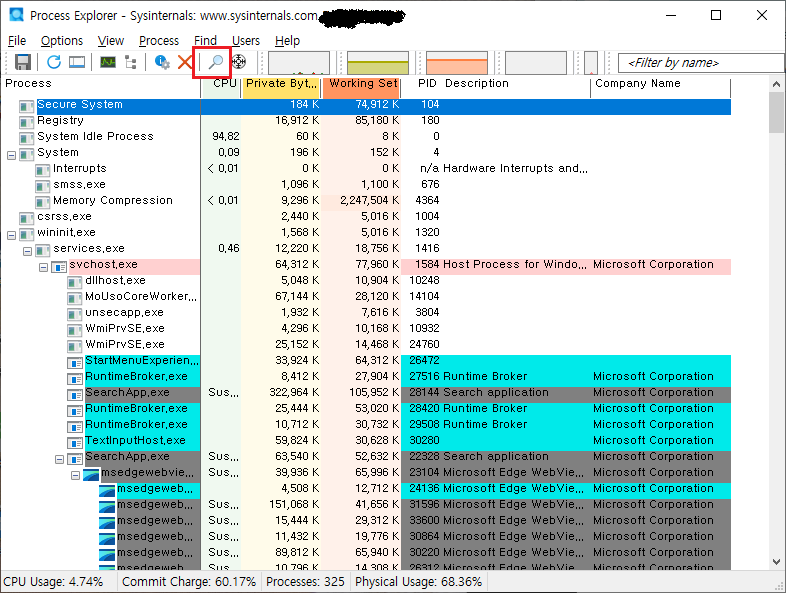Click the Commit Charge status bar entry

click(189, 582)
